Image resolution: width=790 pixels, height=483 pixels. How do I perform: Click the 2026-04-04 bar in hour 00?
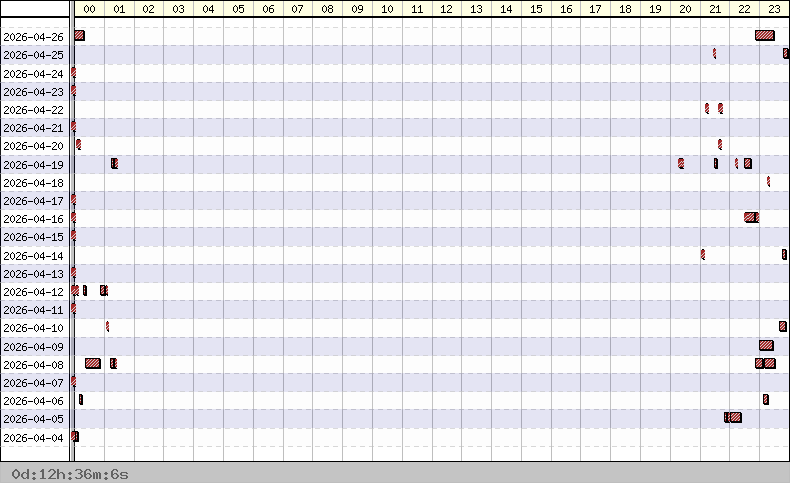point(75,436)
